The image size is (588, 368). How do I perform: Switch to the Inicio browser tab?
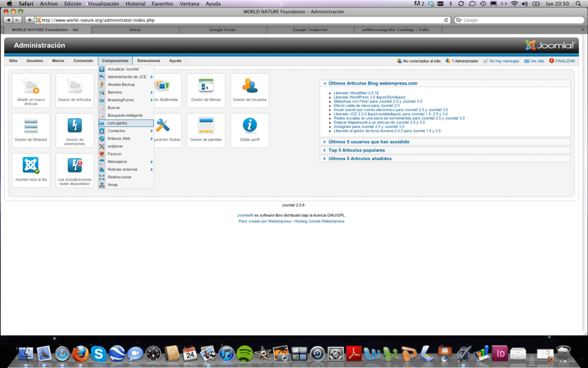(135, 29)
